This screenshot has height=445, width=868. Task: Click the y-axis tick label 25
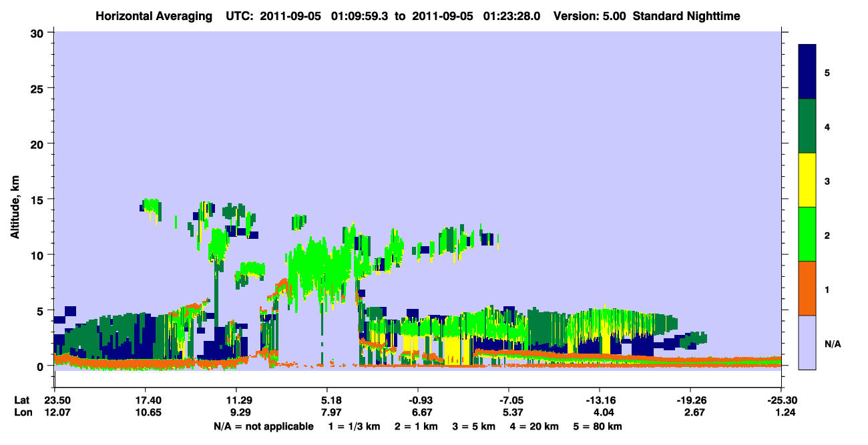[39, 88]
